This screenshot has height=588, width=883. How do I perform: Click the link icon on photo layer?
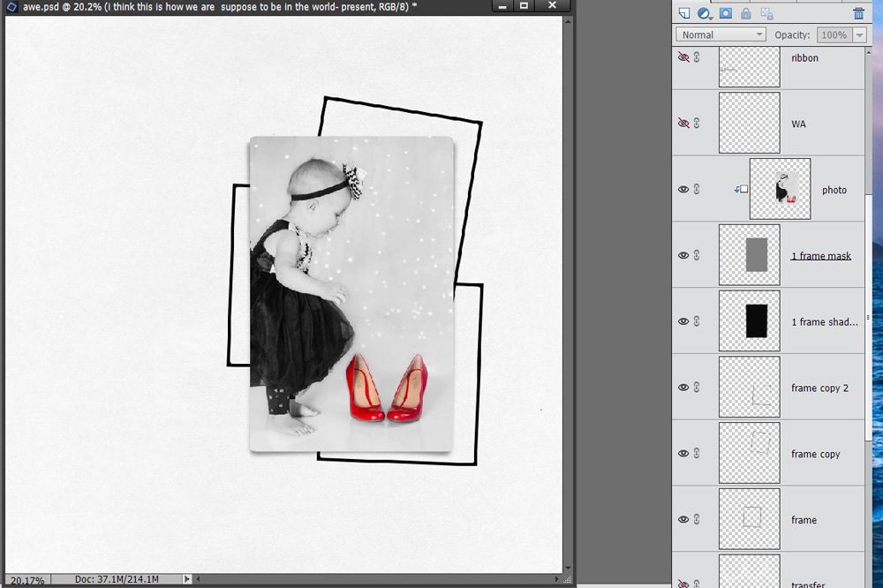point(697,189)
